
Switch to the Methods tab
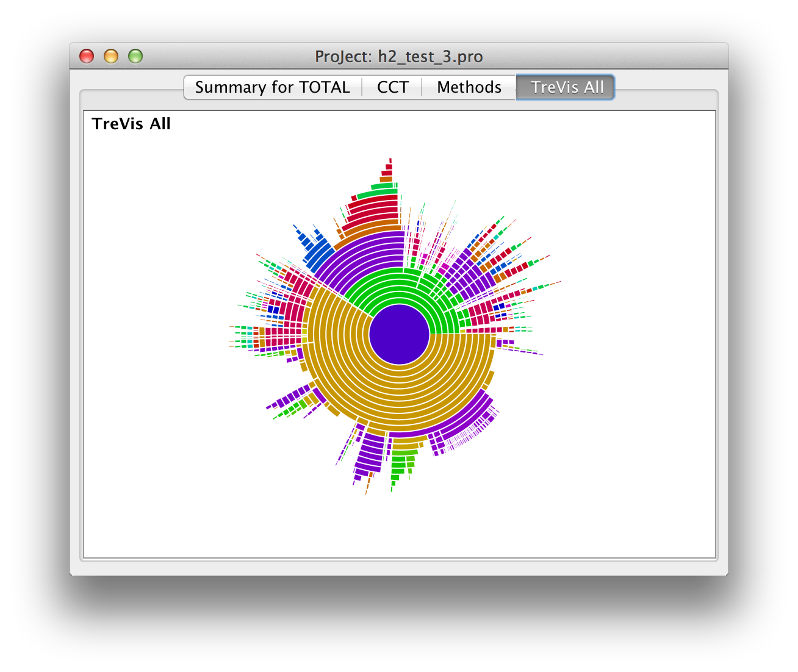(x=469, y=87)
